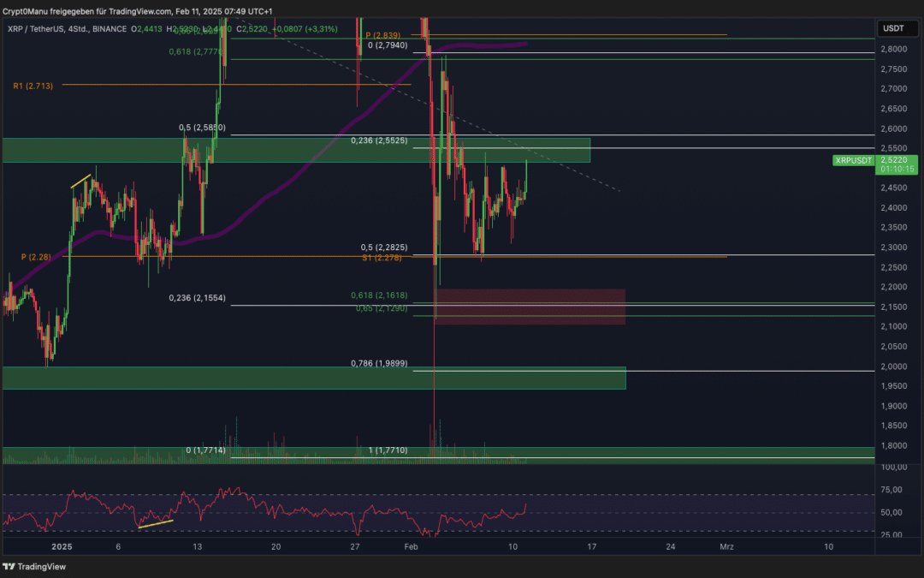Click the 75,00 RSI axis label

(x=892, y=490)
